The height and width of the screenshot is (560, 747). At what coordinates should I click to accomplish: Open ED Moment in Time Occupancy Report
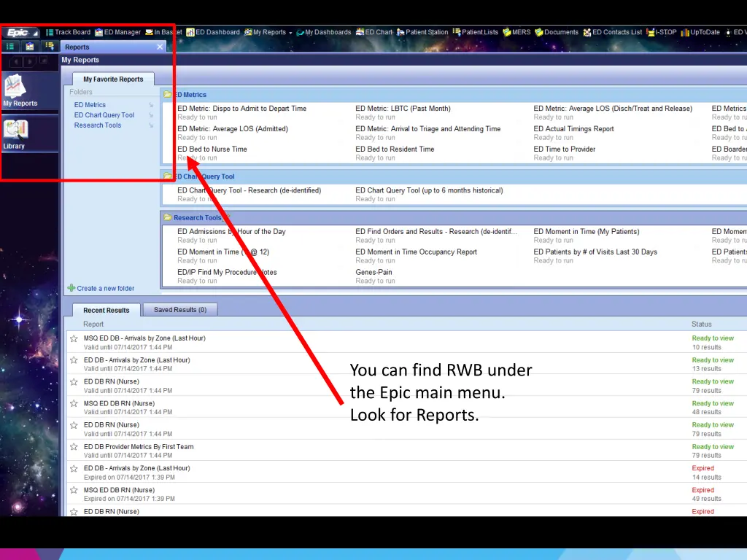tap(417, 252)
